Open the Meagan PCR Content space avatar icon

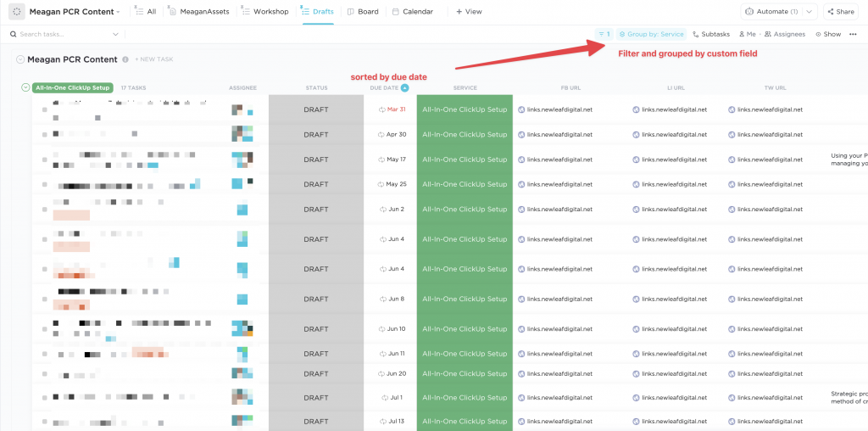pos(17,11)
